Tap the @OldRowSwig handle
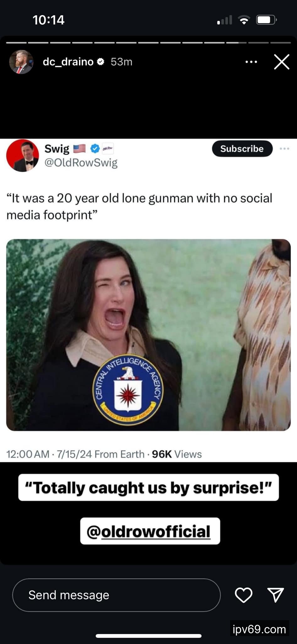 click(81, 163)
